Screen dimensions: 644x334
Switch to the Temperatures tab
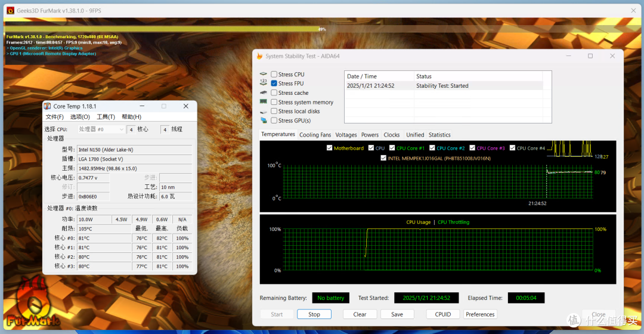(x=278, y=134)
